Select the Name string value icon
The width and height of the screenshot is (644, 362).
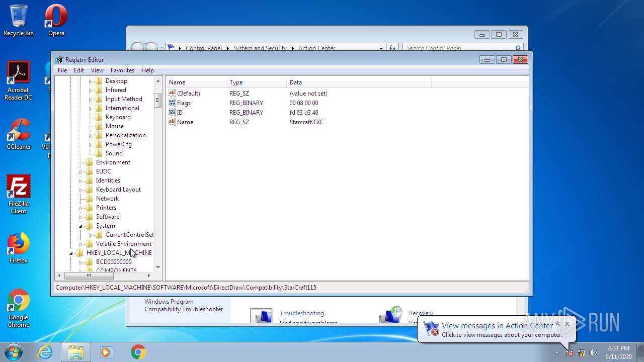click(x=172, y=122)
